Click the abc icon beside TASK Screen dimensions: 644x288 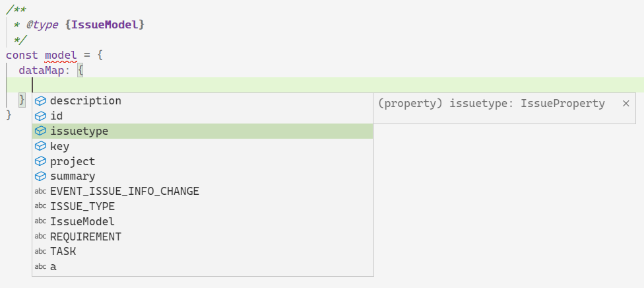point(41,252)
